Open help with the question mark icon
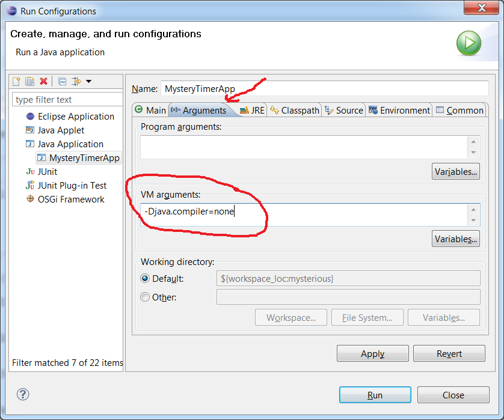504x420 pixels. [23, 394]
